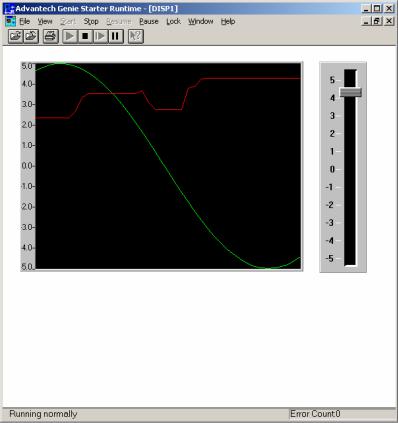Click the 0.0 label on graph axis

(x=28, y=166)
